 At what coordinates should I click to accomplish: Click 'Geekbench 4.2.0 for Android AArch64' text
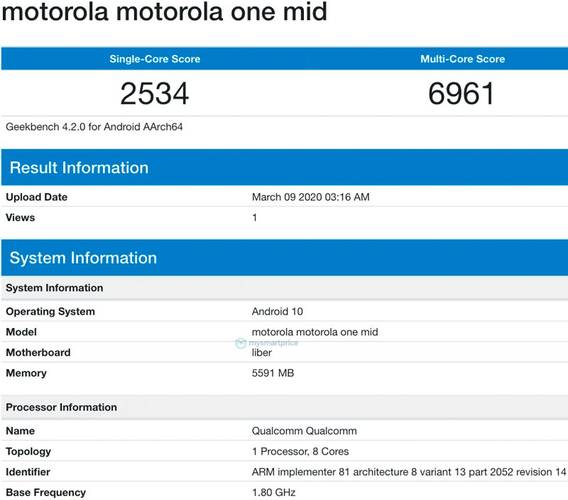94,127
